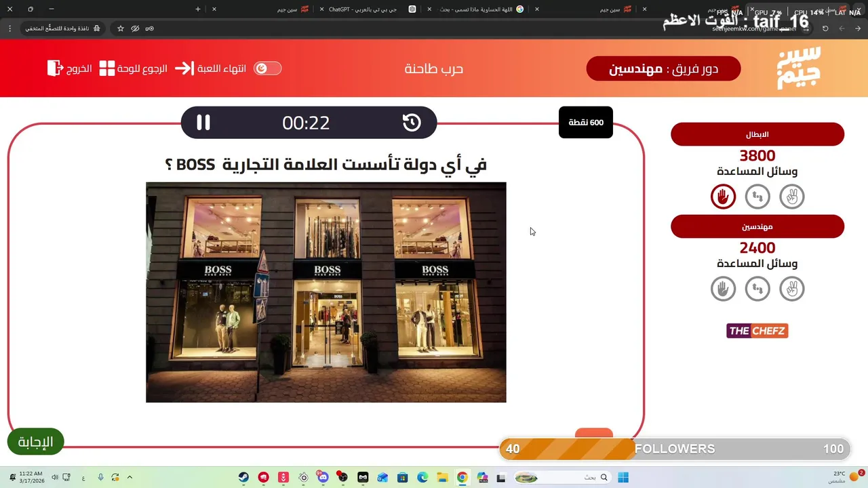Click the browser reload button
The height and width of the screenshot is (488, 868).
pyautogui.click(x=825, y=28)
